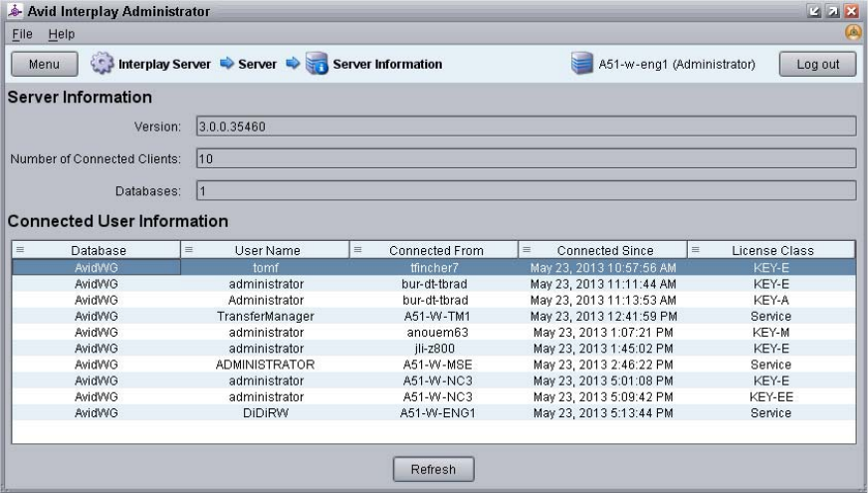This screenshot has height=493, width=868.
Task: Select the tomf user row
Action: [x=434, y=268]
